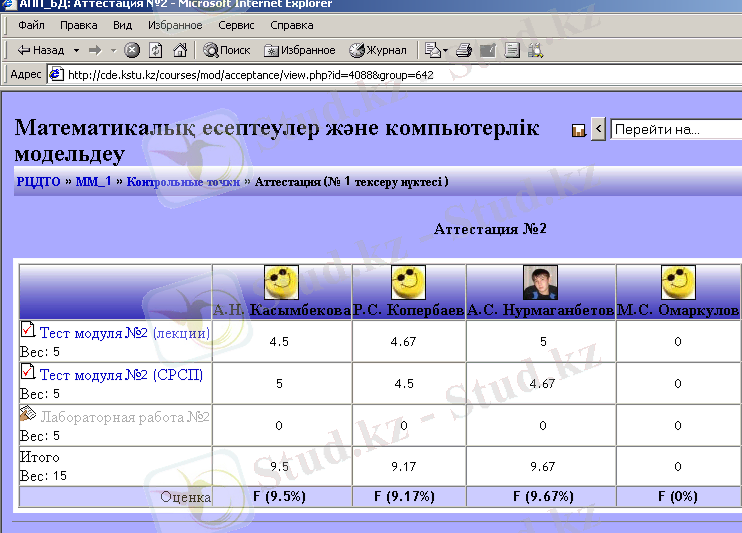Click the Контрольные точки breadcrumb link
The width and height of the screenshot is (742, 533).
click(183, 182)
